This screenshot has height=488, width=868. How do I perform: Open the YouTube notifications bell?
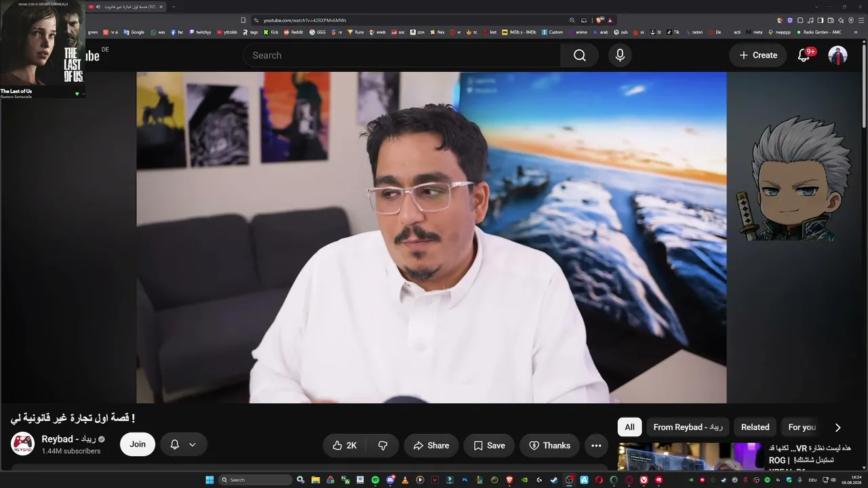(804, 56)
